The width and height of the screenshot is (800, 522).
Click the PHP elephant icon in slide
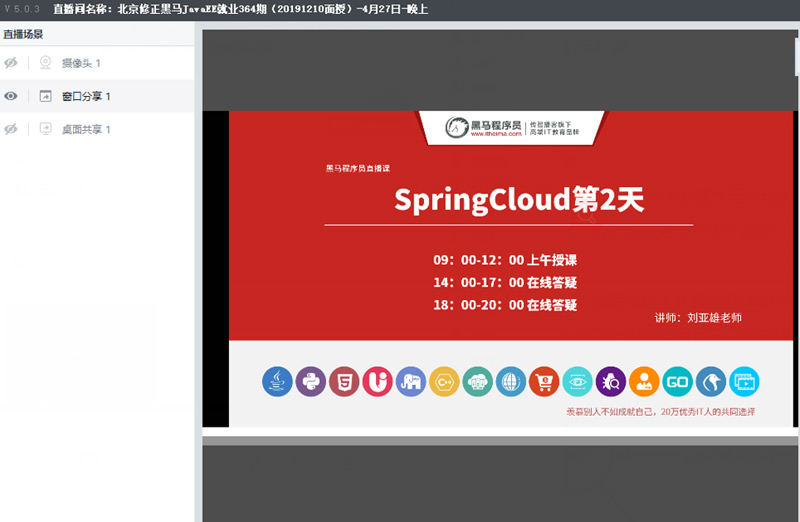(411, 382)
